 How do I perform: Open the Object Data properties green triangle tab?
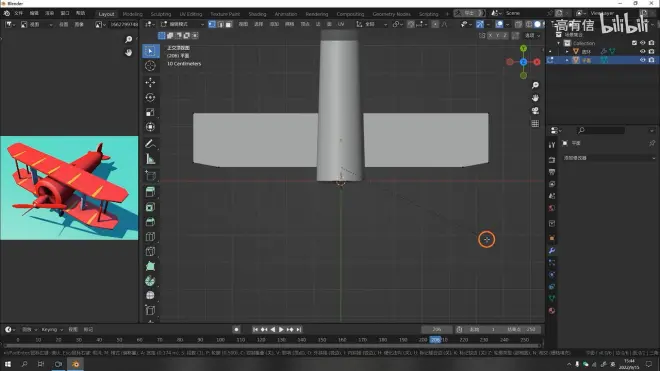552,299
